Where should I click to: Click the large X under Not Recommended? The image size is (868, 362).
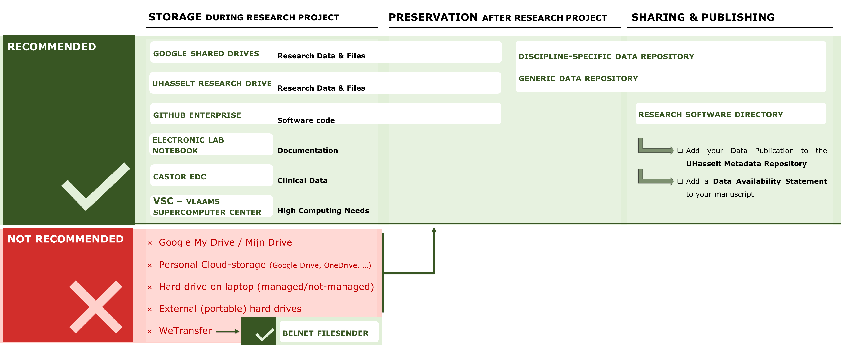coord(96,307)
